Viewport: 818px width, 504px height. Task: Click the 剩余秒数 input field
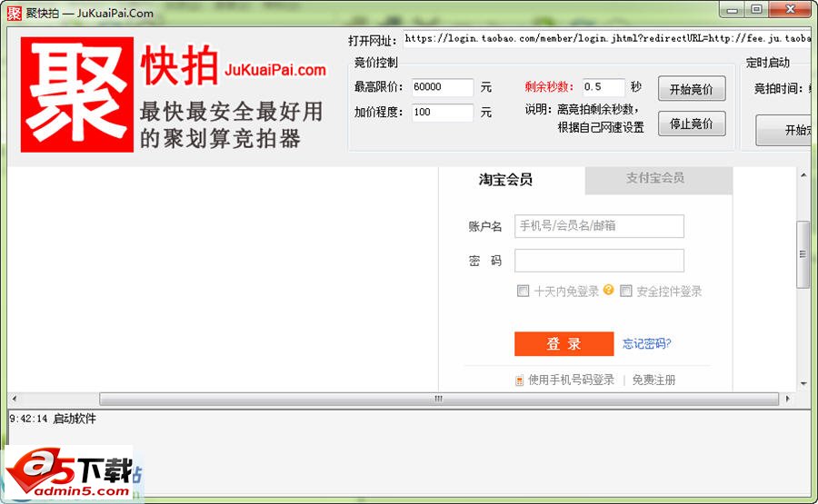coord(604,87)
